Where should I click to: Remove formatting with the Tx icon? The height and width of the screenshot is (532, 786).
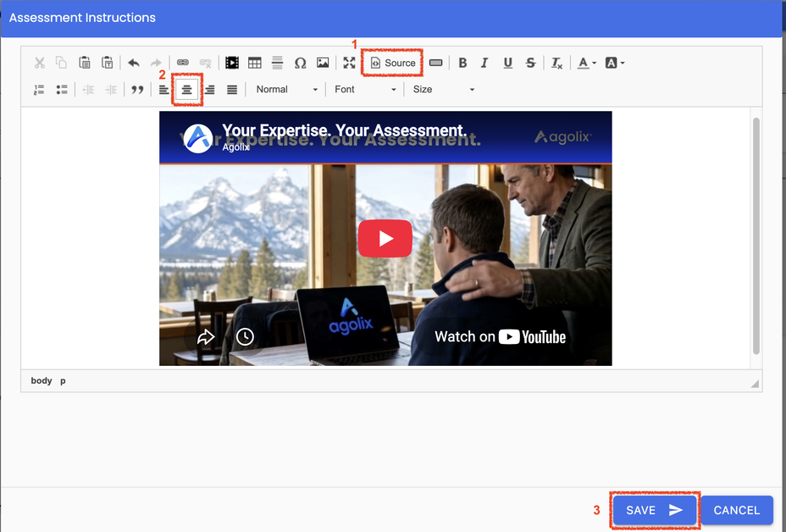pos(556,63)
